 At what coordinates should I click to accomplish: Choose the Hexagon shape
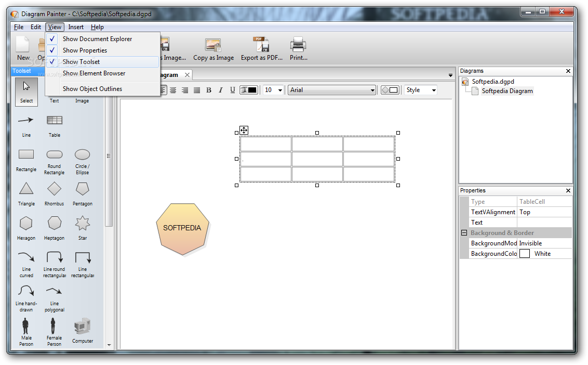(x=26, y=228)
